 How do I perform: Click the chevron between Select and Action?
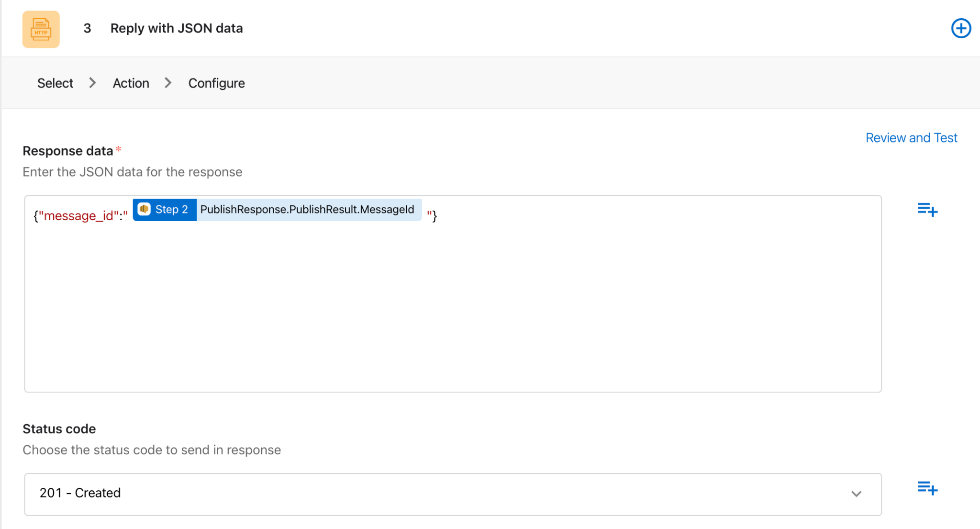tap(92, 83)
